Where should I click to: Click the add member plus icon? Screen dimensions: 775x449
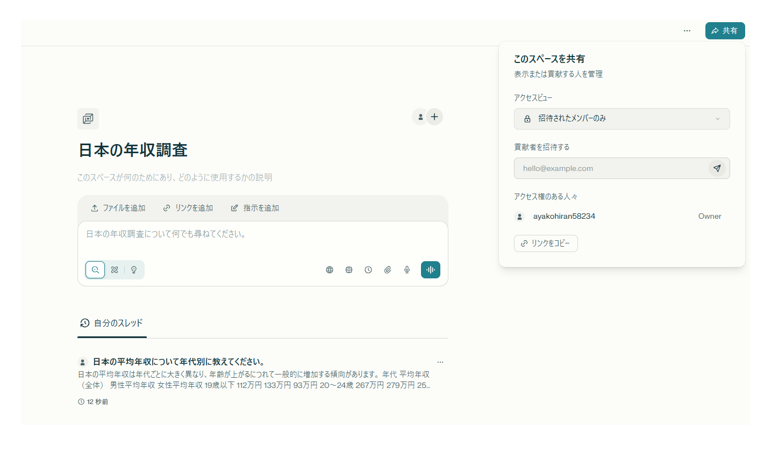[434, 117]
